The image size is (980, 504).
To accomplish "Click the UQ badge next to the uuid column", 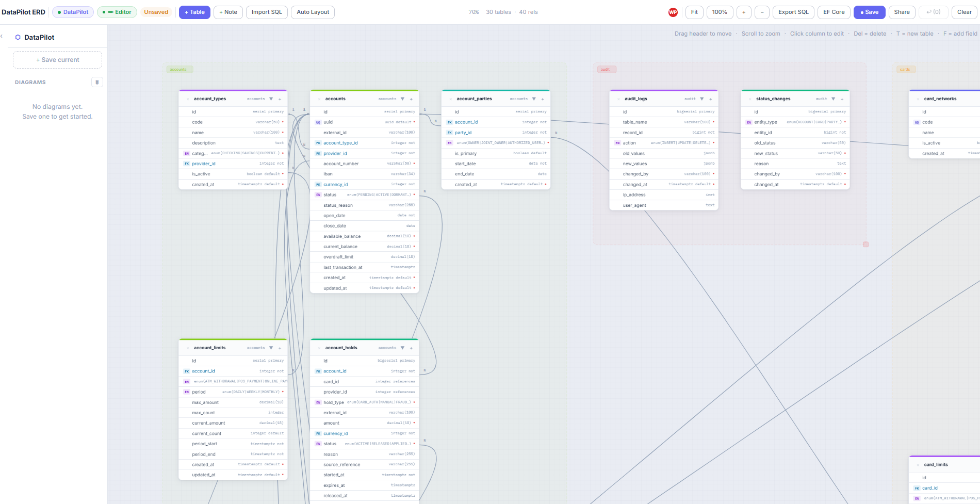I will tap(319, 122).
